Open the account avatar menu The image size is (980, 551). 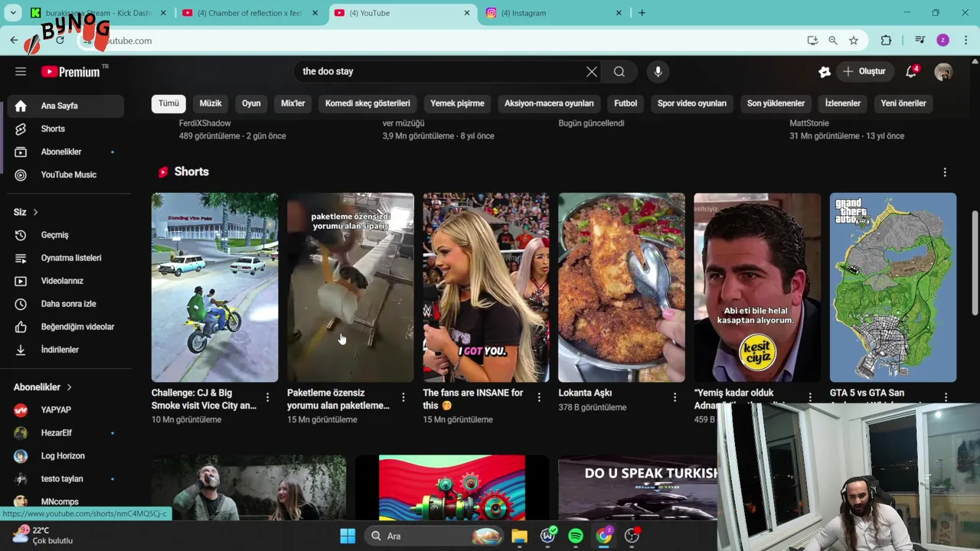[943, 71]
